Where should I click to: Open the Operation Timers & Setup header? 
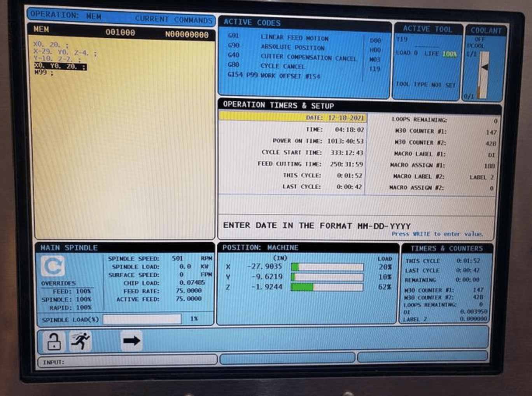pyautogui.click(x=278, y=105)
